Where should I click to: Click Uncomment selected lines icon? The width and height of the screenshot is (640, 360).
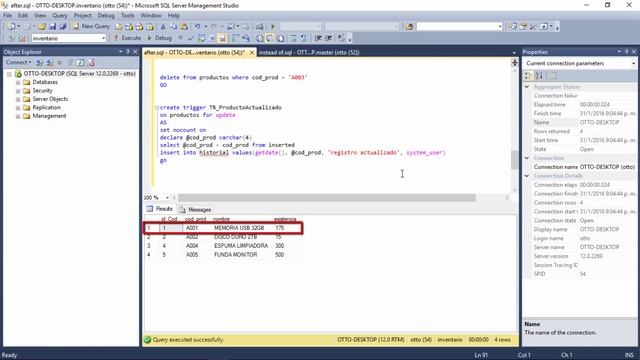tap(304, 38)
